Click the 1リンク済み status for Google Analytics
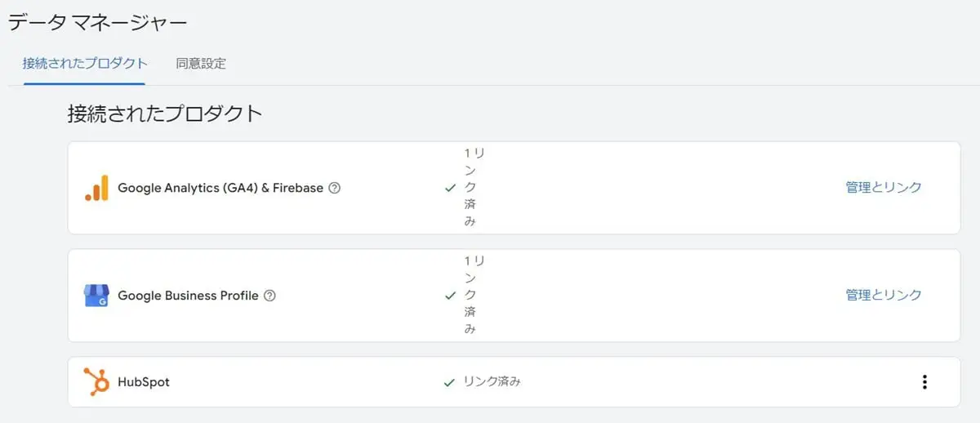The height and width of the screenshot is (423, 980). coord(474,187)
